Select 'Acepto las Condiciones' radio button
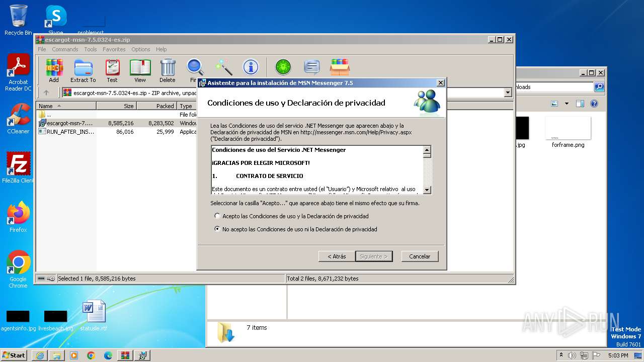Viewport: 644px width, 362px height. coord(217,216)
